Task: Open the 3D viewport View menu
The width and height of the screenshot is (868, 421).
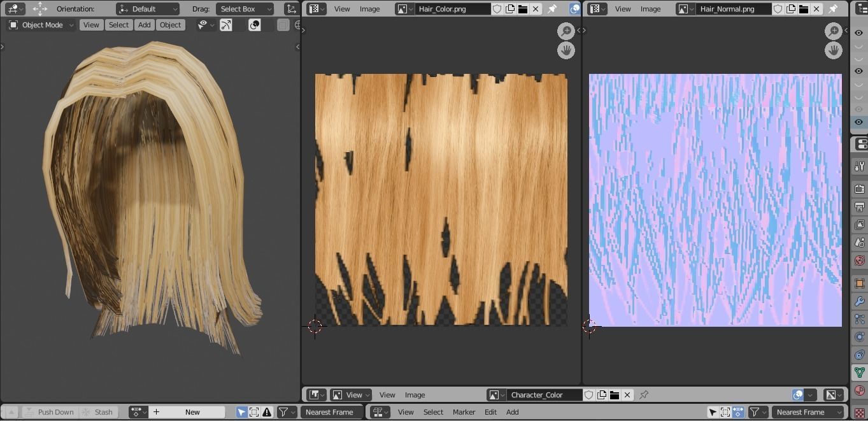Action: click(x=91, y=25)
